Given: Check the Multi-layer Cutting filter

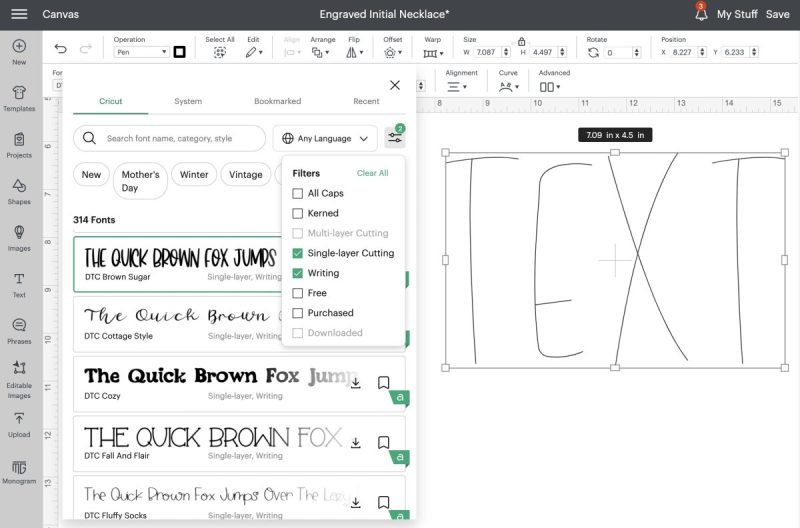Looking at the screenshot, I should click(x=297, y=233).
